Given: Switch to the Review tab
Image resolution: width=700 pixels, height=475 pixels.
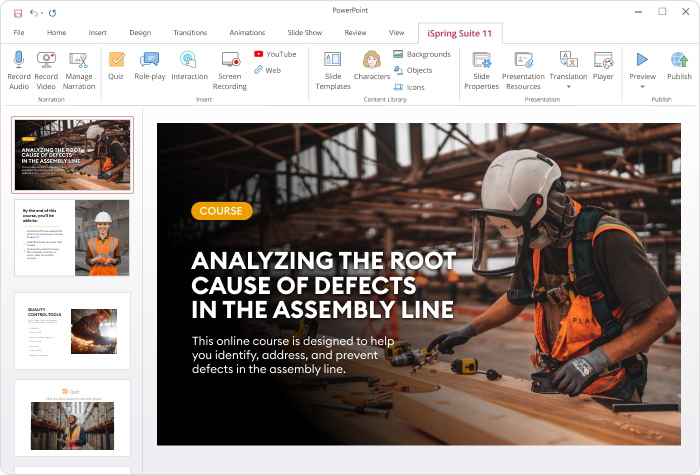Looking at the screenshot, I should [355, 33].
